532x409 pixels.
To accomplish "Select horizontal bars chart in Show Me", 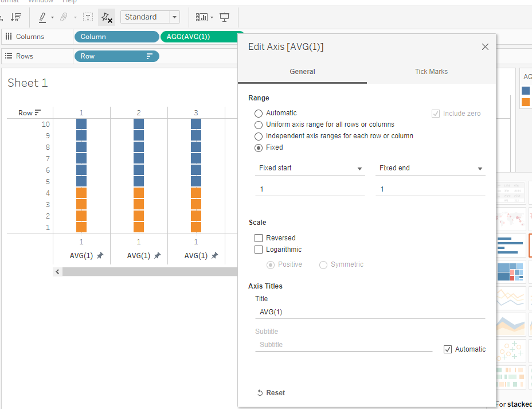I will (x=511, y=246).
